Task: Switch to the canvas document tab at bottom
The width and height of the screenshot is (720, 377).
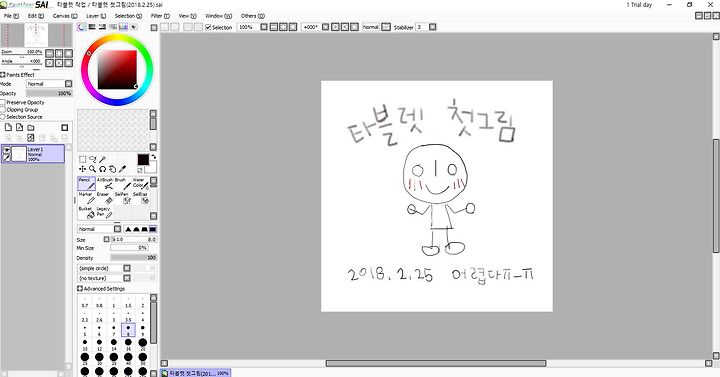Action: pos(196,373)
